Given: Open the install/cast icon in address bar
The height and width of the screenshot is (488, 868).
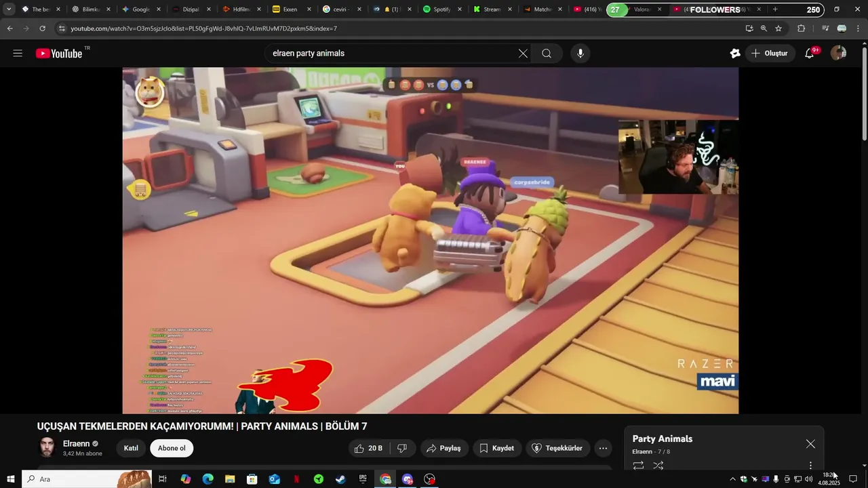Looking at the screenshot, I should (x=749, y=28).
